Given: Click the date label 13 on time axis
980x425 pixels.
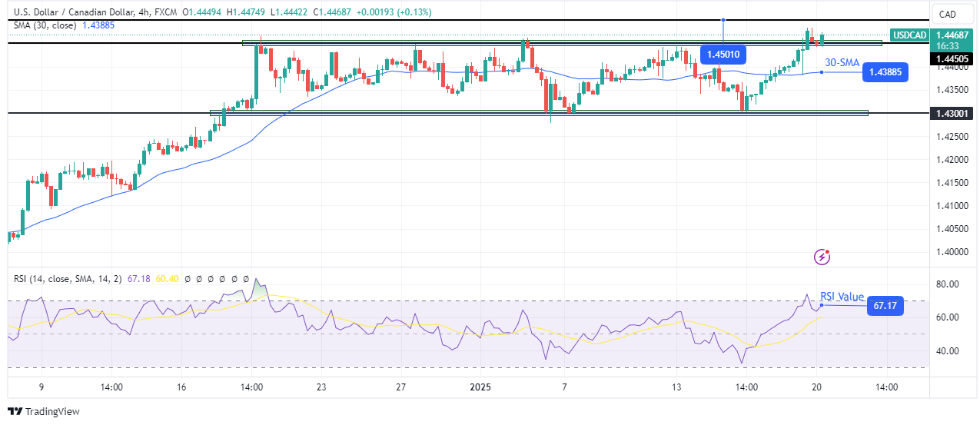Looking at the screenshot, I should (676, 388).
